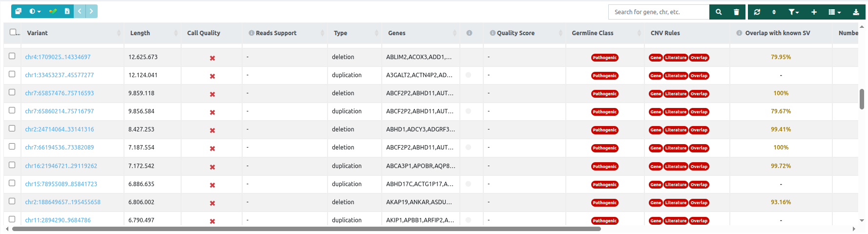The image size is (868, 234).
Task: Refresh the table with sync icon
Action: 757,12
